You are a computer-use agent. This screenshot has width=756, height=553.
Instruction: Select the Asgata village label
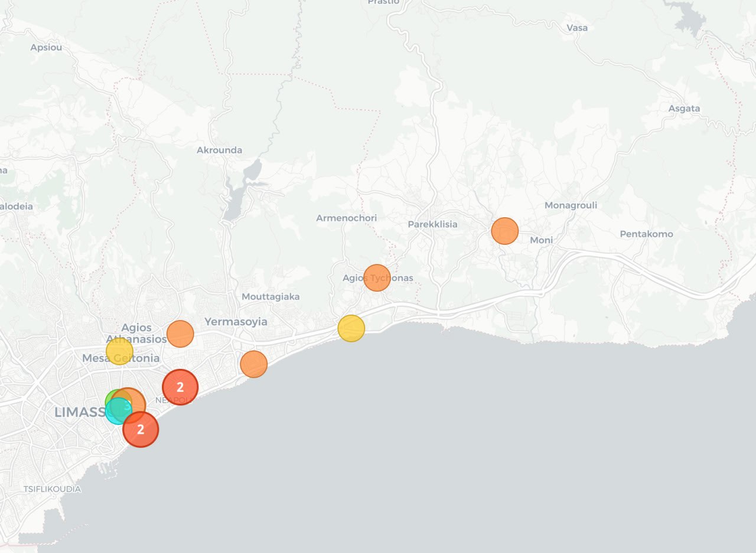tap(684, 108)
